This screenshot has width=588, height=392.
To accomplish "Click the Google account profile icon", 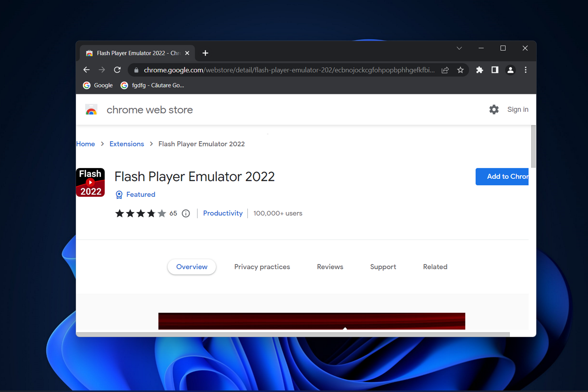I will [x=510, y=70].
